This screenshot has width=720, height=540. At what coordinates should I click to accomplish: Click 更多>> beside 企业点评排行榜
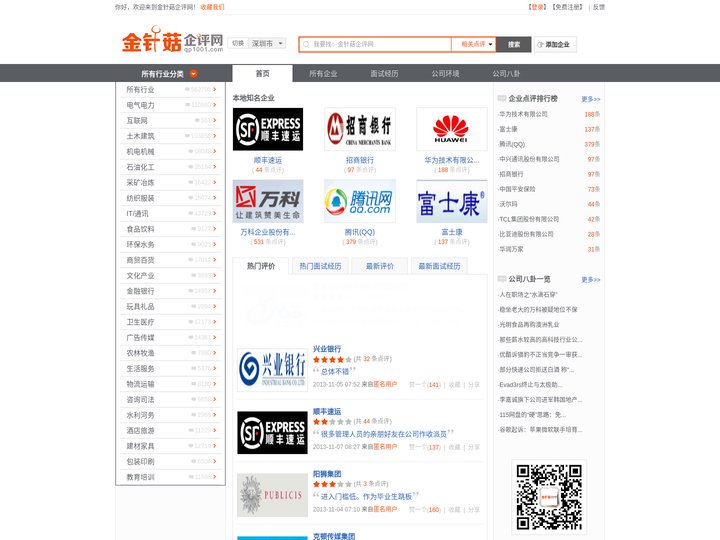click(591, 99)
